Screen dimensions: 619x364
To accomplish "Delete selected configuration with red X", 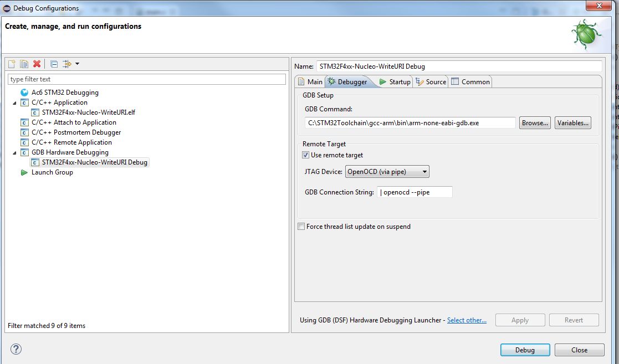I will pos(37,64).
